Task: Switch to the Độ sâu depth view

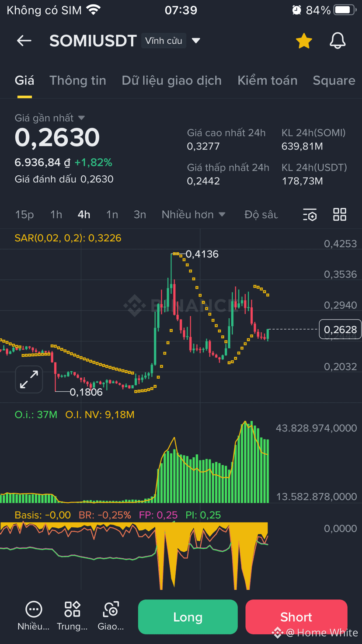Action: pos(261,215)
